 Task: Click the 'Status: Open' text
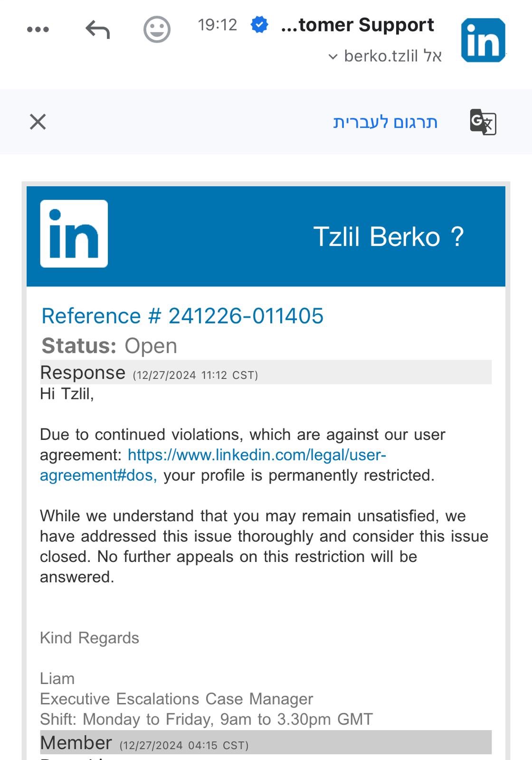point(109,346)
